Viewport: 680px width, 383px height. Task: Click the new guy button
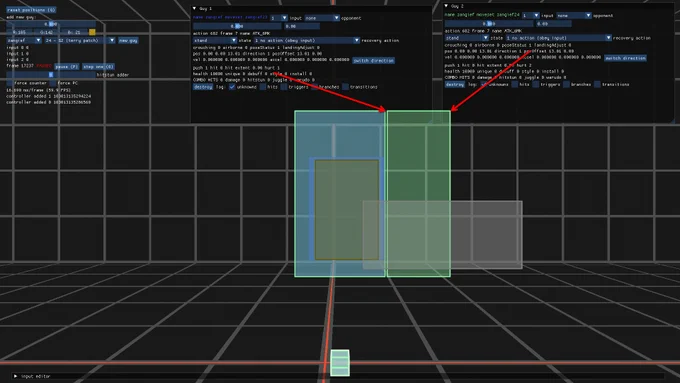128,40
